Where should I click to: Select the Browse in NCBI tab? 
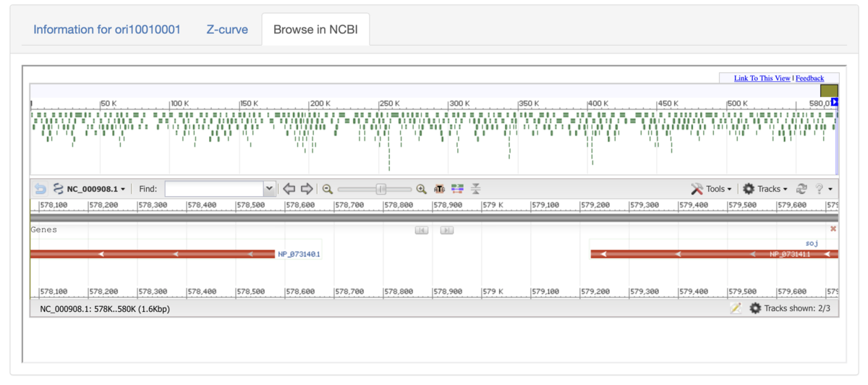315,30
